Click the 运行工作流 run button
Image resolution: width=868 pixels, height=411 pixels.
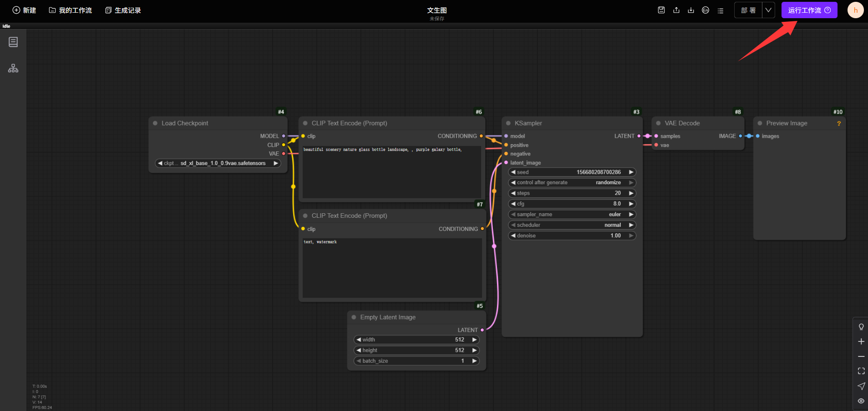click(809, 10)
